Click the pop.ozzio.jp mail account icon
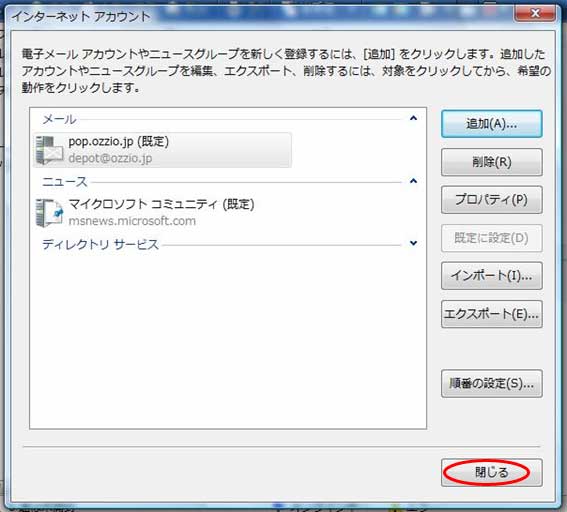The image size is (567, 512). 49,150
